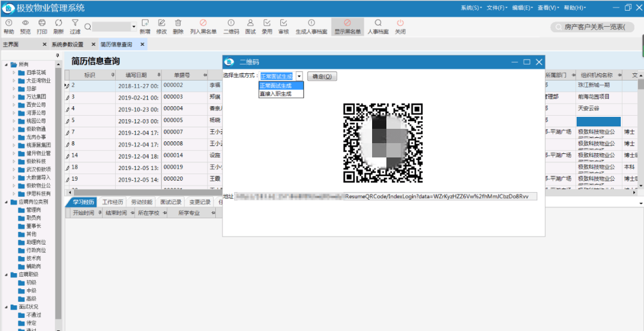Pin the 标识 column via pin icon
This screenshot has height=331, width=644.
click(x=113, y=75)
